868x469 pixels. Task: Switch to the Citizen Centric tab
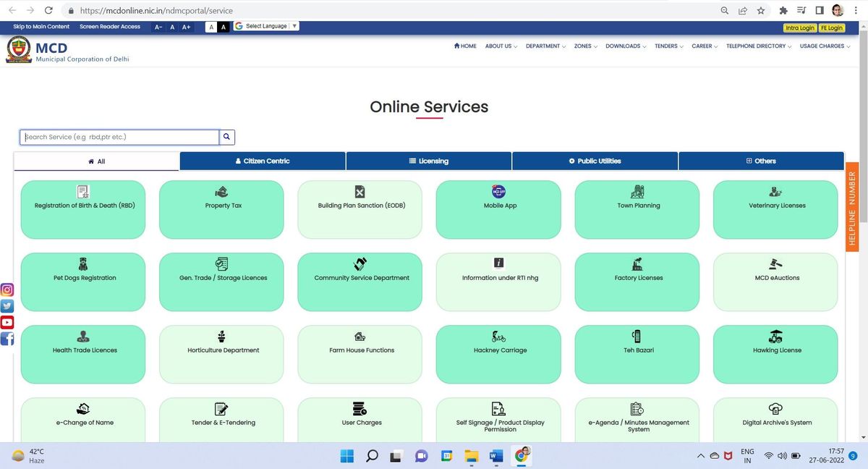263,161
